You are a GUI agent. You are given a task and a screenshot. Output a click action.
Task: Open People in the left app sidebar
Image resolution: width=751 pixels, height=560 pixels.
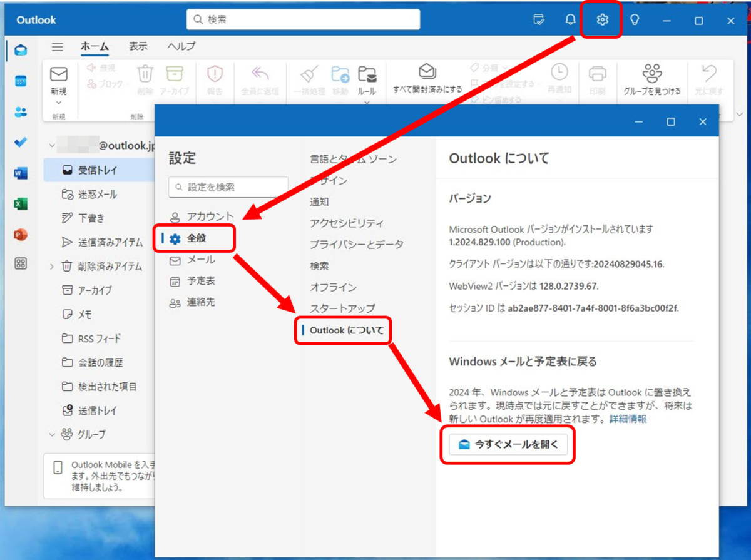coord(21,113)
